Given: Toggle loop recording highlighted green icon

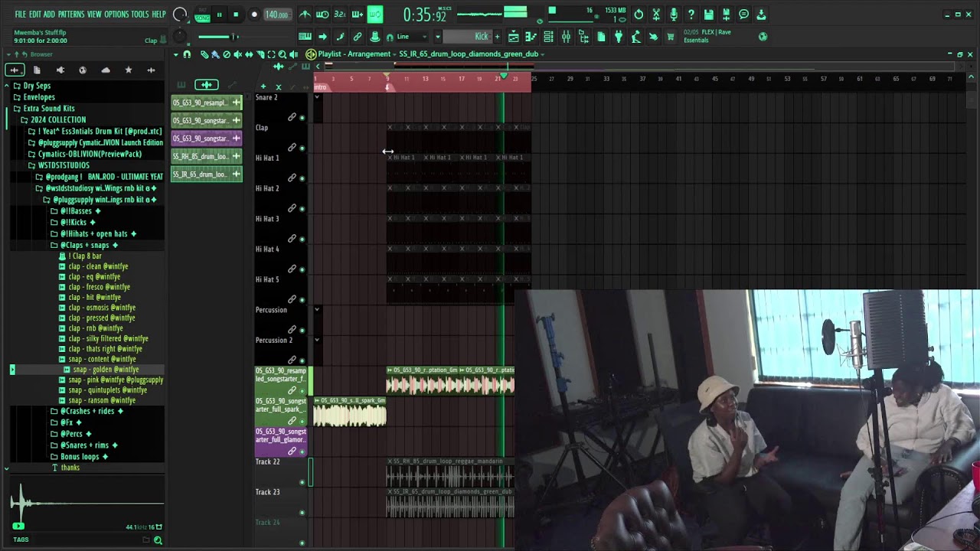Looking at the screenshot, I should [375, 15].
